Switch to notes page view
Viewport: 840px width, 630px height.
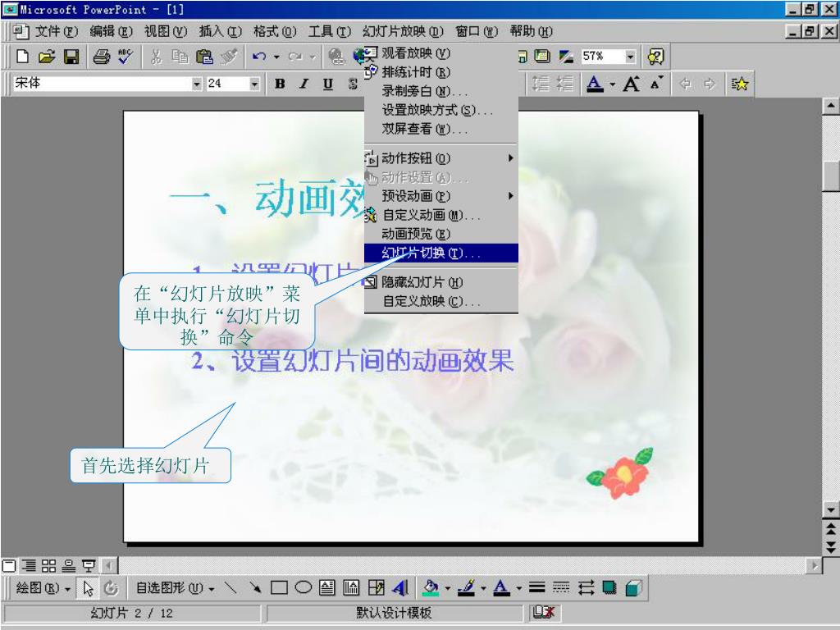pos(69,565)
